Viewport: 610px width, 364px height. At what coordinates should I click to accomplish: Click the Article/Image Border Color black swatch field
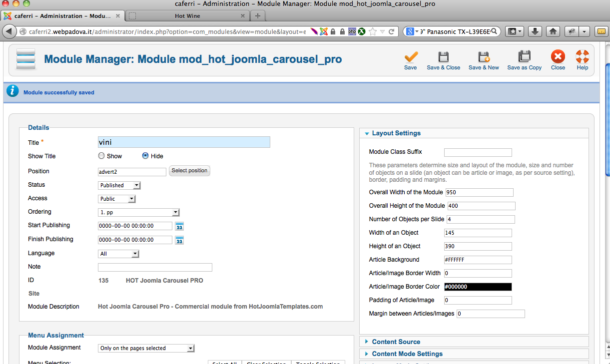coord(478,287)
